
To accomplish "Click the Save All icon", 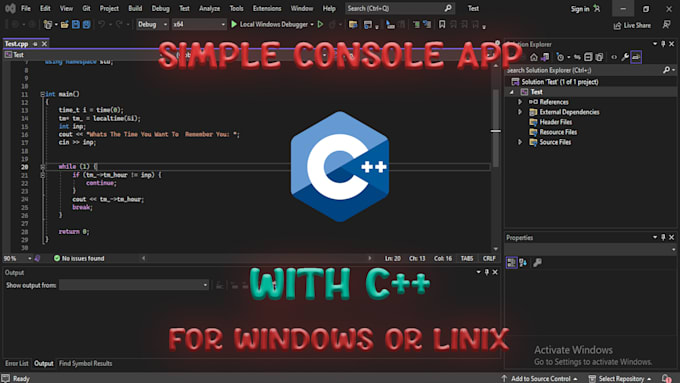I will pos(87,25).
